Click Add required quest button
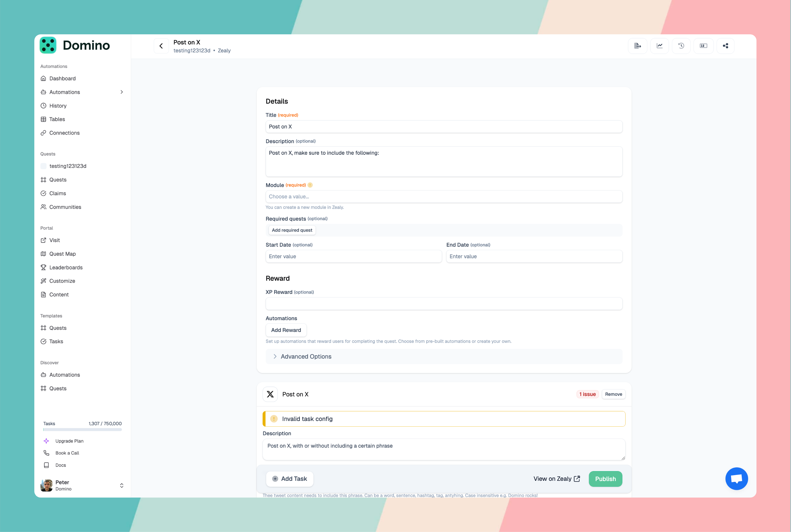Viewport: 791px width, 532px height. (292, 230)
